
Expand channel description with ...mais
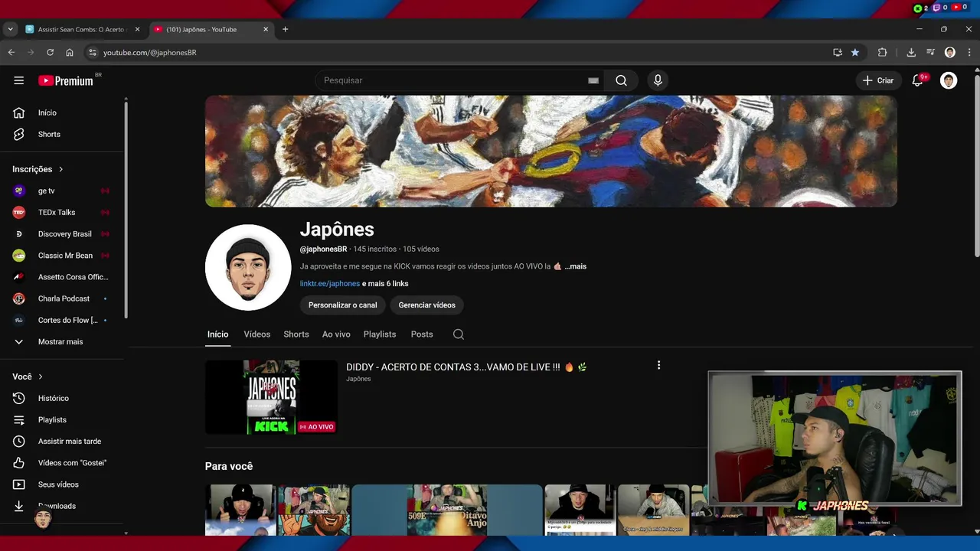point(576,266)
